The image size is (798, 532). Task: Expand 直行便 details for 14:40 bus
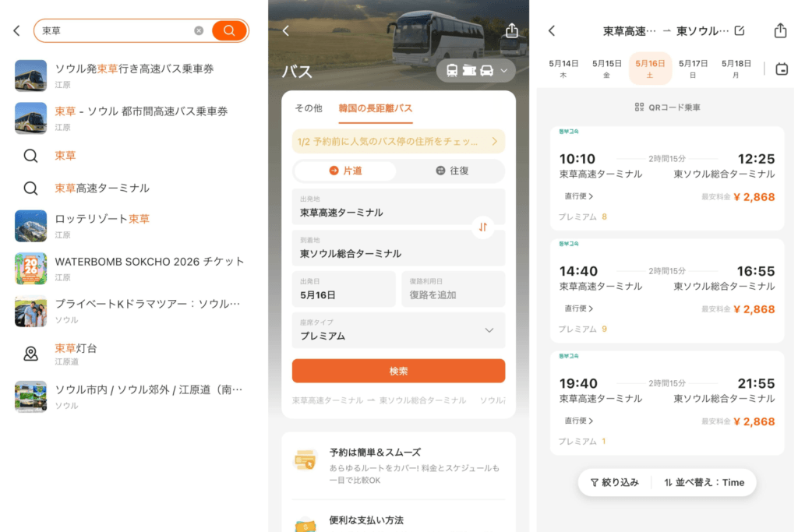click(x=579, y=308)
